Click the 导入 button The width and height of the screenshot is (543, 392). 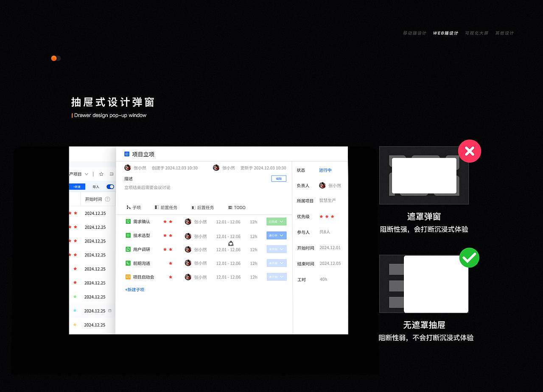coord(96,187)
